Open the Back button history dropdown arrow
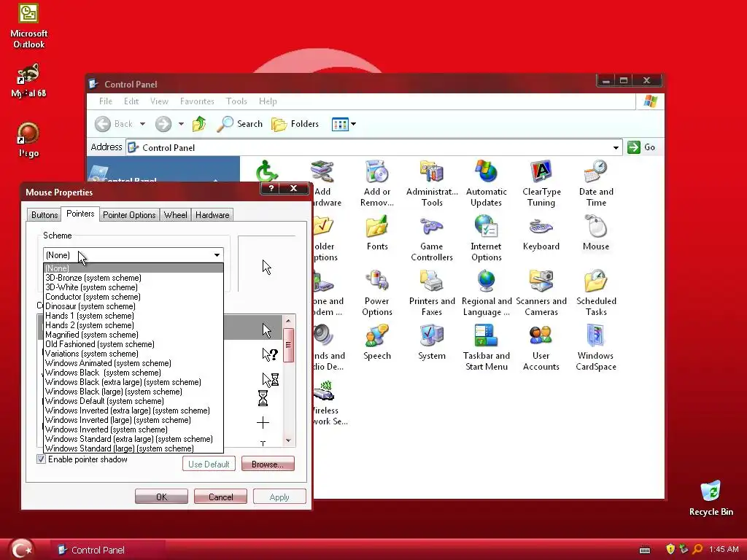The width and height of the screenshot is (747, 560). (142, 124)
